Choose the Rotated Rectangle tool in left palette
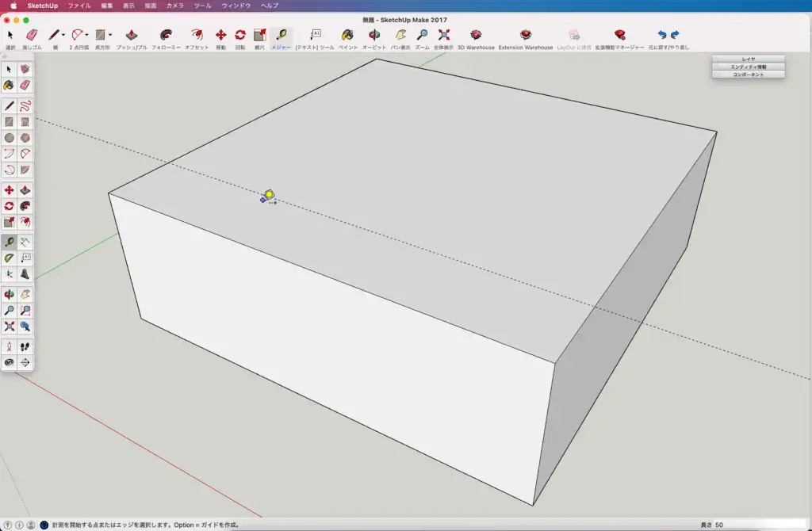812x531 pixels. [x=25, y=122]
